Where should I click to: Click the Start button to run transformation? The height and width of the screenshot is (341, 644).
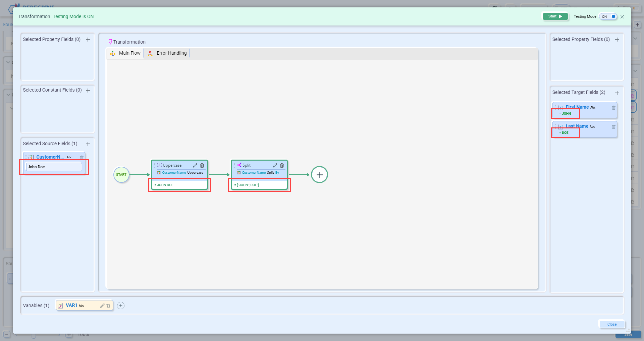[x=555, y=16]
